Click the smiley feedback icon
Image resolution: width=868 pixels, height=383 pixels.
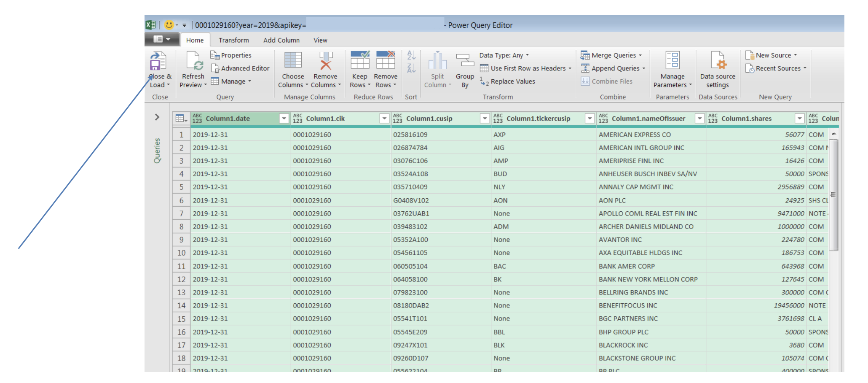pos(169,25)
